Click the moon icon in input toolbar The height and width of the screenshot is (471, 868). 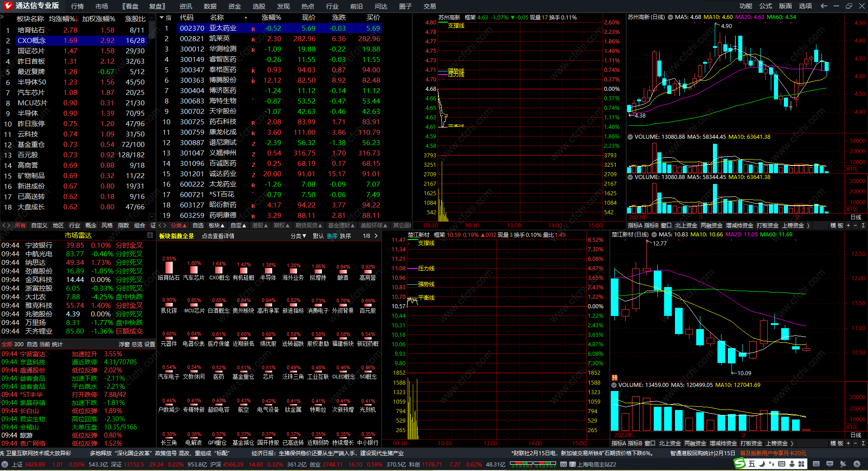point(761,464)
